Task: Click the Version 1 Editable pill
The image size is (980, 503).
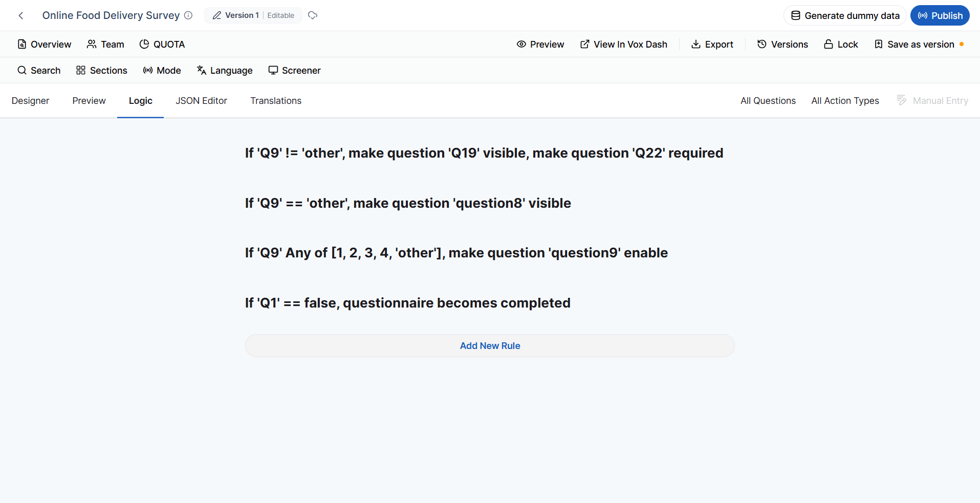Action: (253, 15)
